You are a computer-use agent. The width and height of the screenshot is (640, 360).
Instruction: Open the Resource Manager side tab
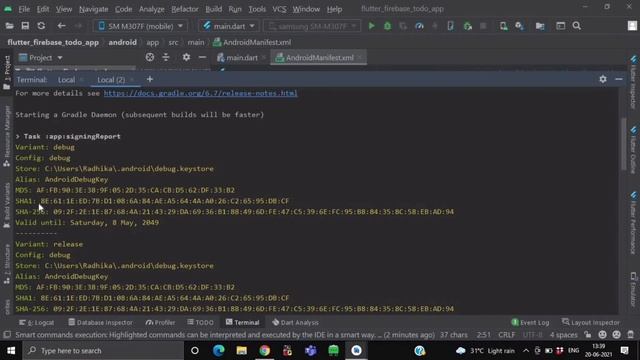tap(7, 136)
